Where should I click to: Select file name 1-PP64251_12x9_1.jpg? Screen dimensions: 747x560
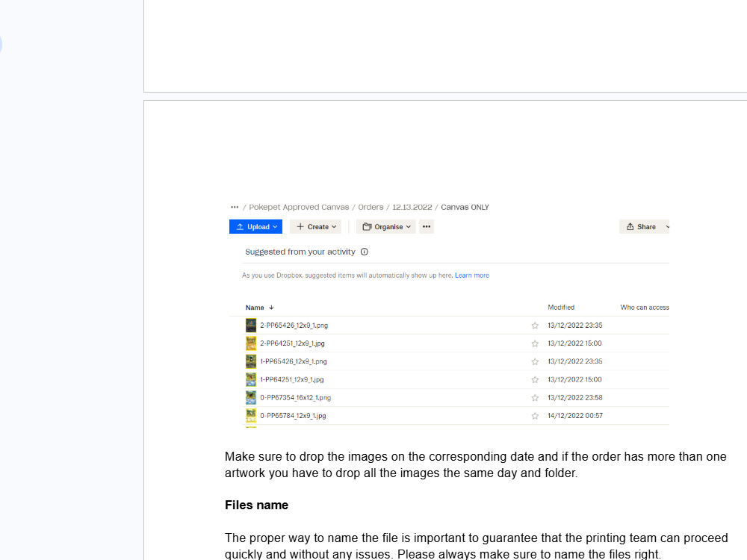(x=291, y=379)
